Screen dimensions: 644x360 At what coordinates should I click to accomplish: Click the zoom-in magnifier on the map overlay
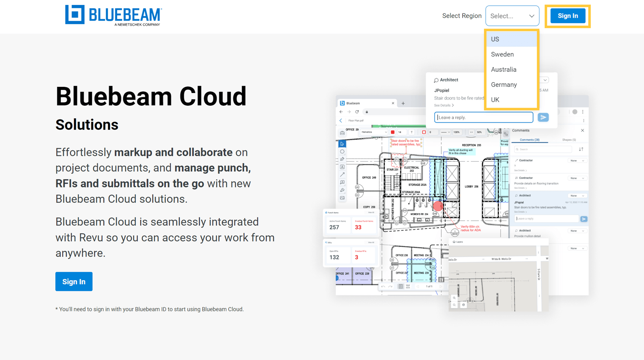[454, 298]
